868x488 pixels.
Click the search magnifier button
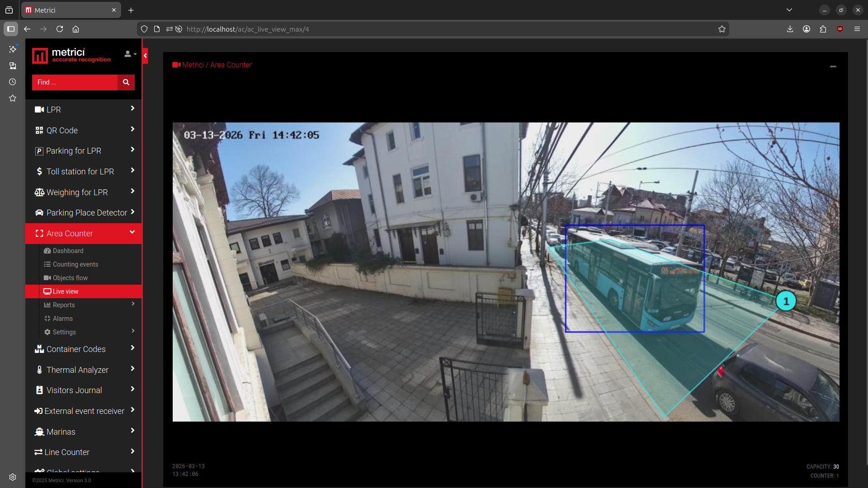point(126,82)
